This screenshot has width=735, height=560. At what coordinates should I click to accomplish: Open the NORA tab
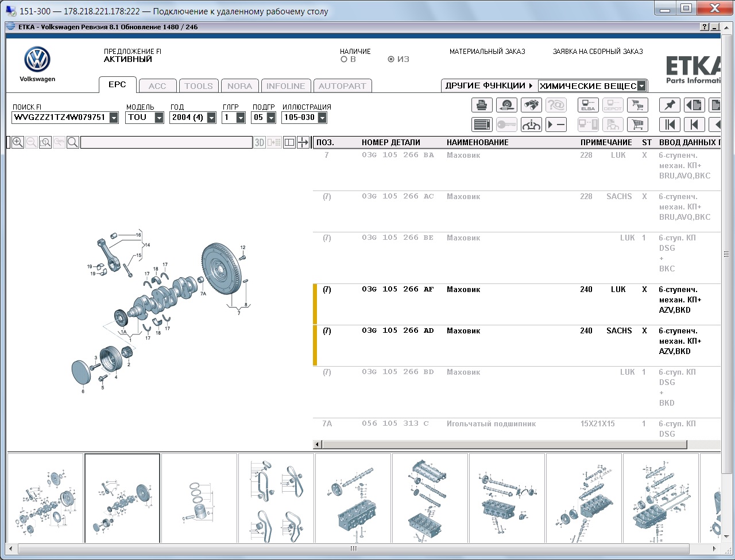point(239,86)
